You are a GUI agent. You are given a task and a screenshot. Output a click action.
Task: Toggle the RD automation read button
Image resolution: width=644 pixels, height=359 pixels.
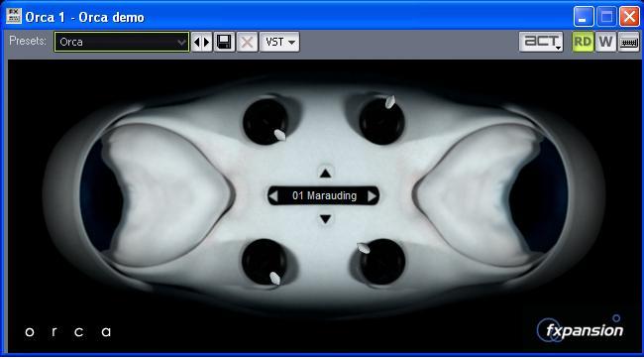(x=583, y=42)
